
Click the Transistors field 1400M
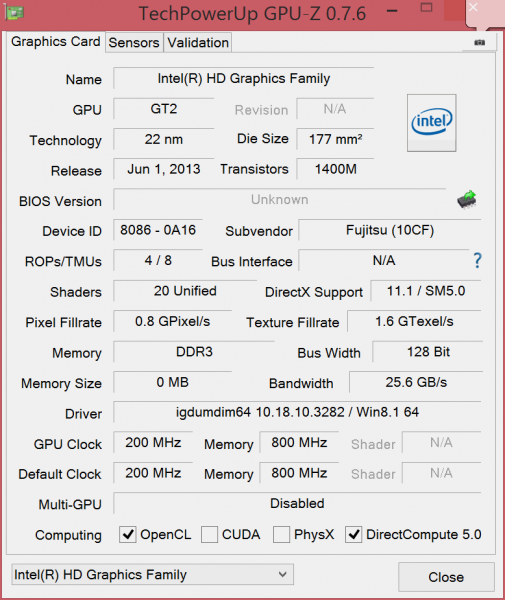tap(335, 170)
